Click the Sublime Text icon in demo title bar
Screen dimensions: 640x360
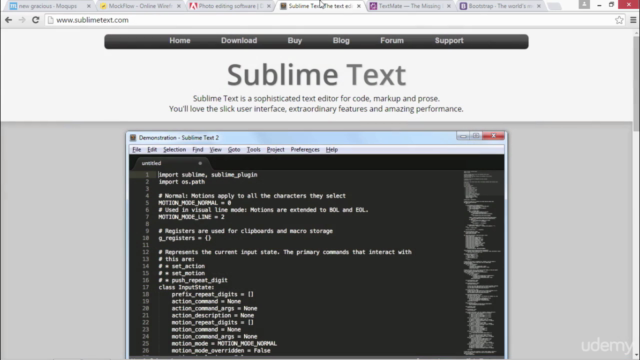click(x=133, y=138)
